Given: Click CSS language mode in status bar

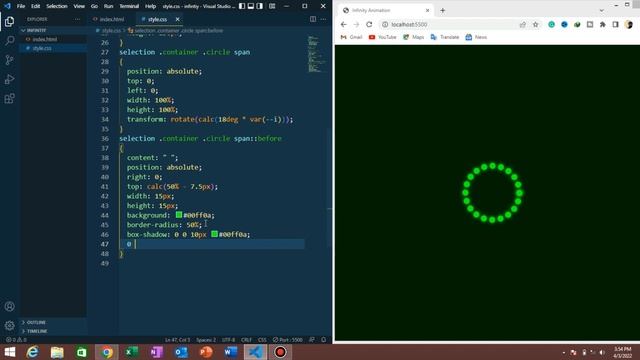Looking at the screenshot, I should 262,340.
